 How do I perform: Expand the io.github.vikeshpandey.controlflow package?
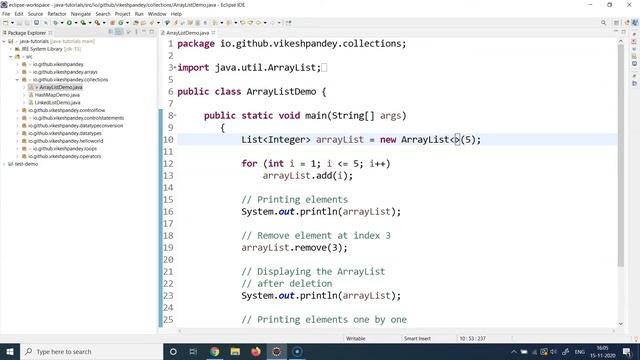(18, 110)
